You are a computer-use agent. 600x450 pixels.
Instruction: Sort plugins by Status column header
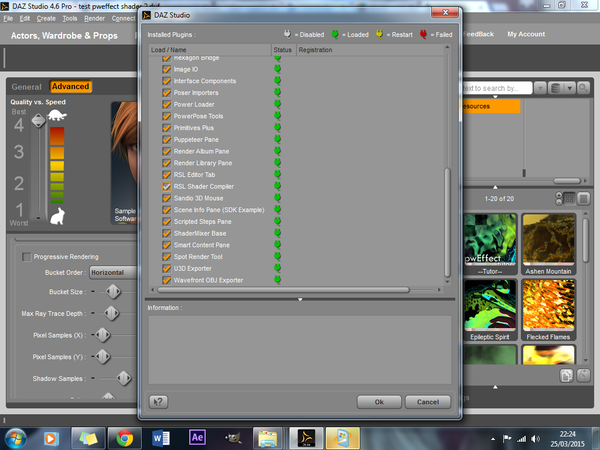[x=283, y=50]
